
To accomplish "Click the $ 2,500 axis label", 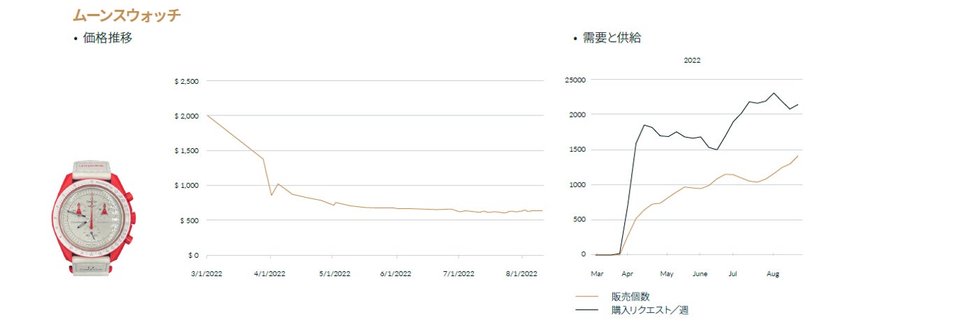I will (187, 81).
